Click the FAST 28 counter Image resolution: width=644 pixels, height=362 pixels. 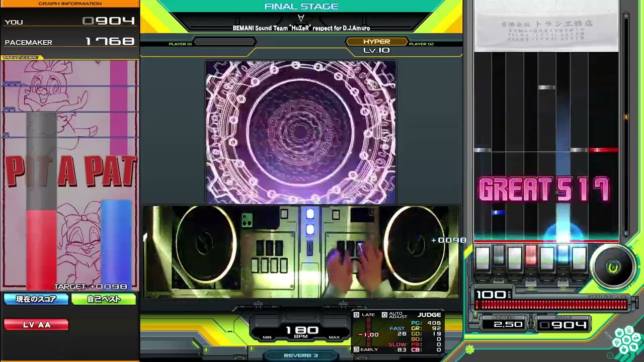click(397, 331)
